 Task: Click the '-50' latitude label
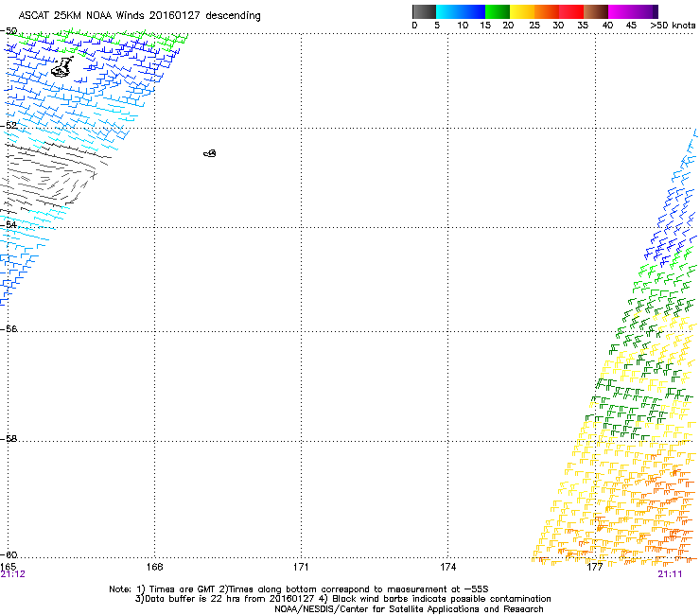pyautogui.click(x=9, y=31)
